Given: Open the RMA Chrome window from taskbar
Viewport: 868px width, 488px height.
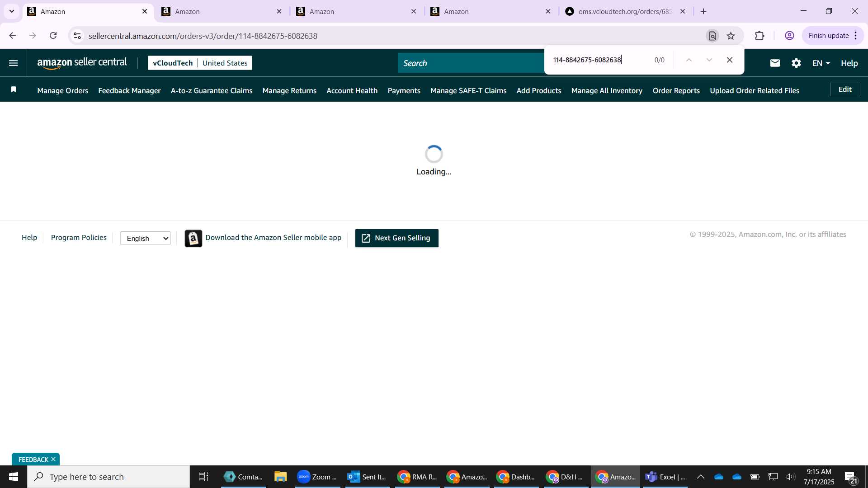Looking at the screenshot, I should (417, 477).
